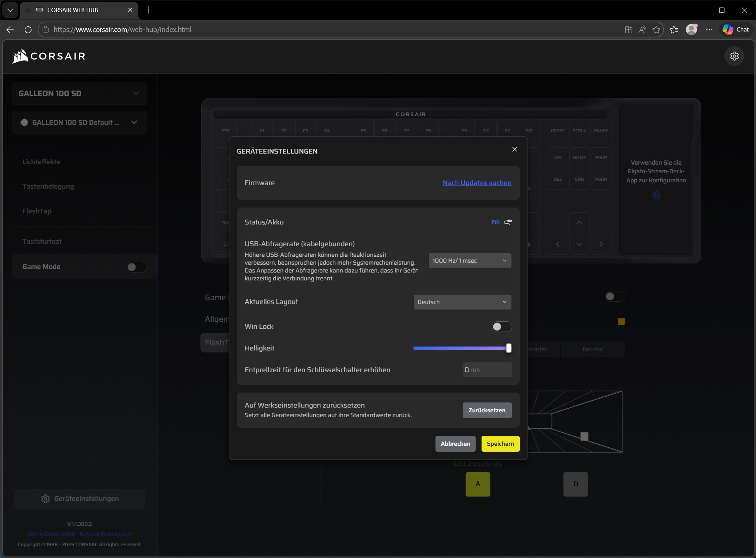Click the Corsair sails logo
756x558 pixels.
20,56
